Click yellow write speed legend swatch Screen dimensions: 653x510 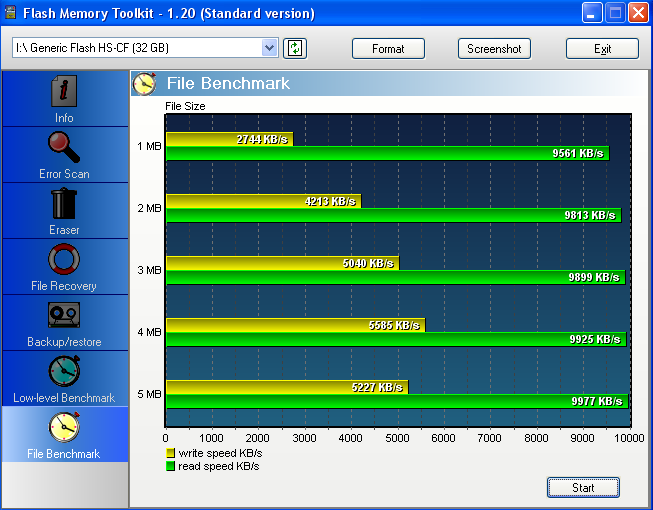point(170,453)
